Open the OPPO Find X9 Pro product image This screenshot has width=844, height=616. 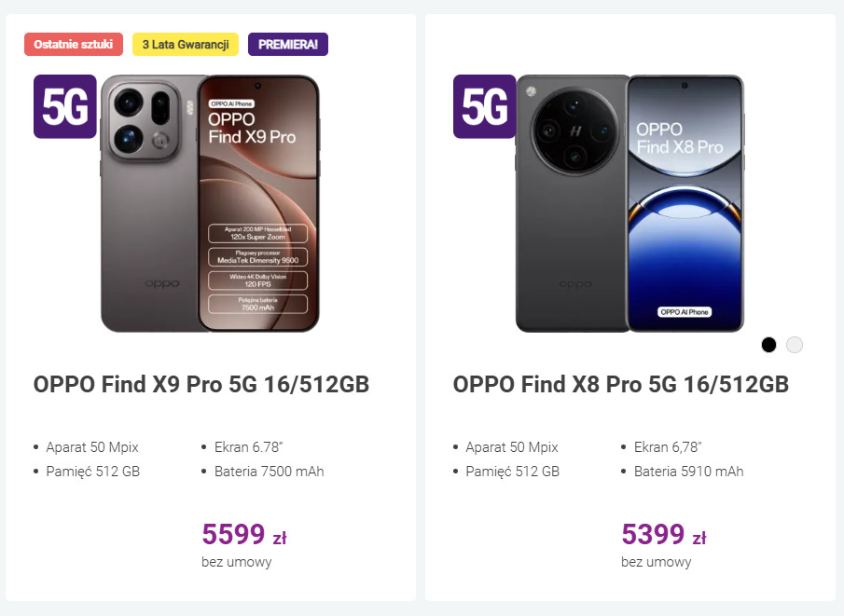[211, 203]
